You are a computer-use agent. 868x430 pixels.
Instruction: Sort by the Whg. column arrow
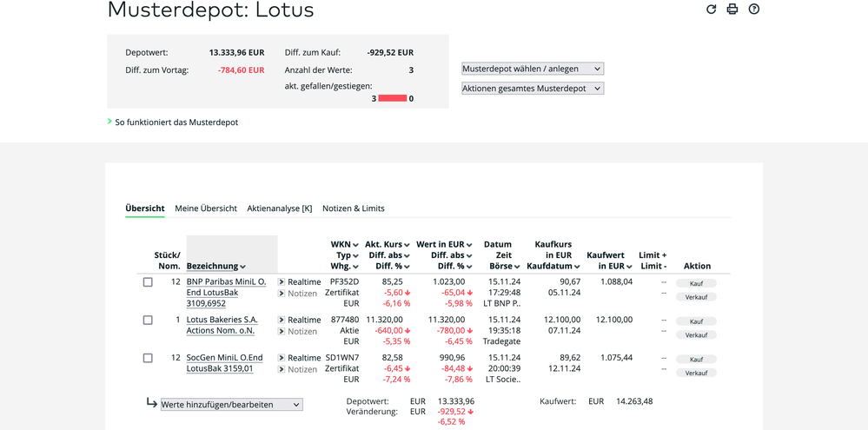point(355,267)
